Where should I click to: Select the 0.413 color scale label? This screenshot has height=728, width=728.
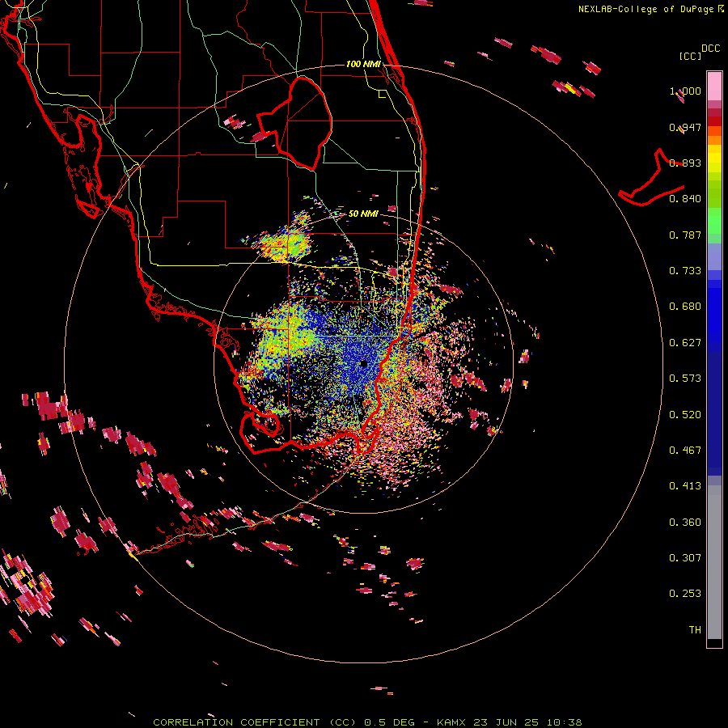(685, 486)
